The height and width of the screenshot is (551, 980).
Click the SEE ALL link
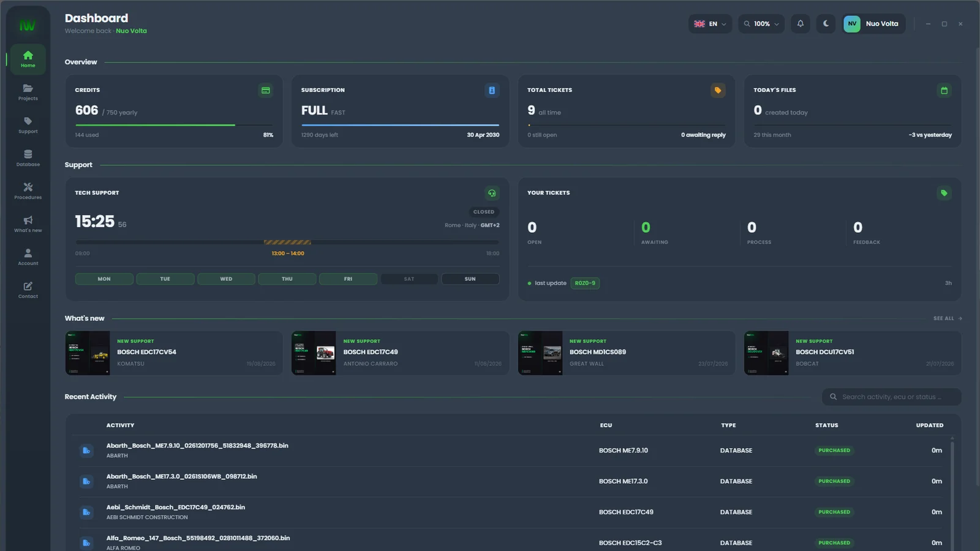click(x=948, y=318)
